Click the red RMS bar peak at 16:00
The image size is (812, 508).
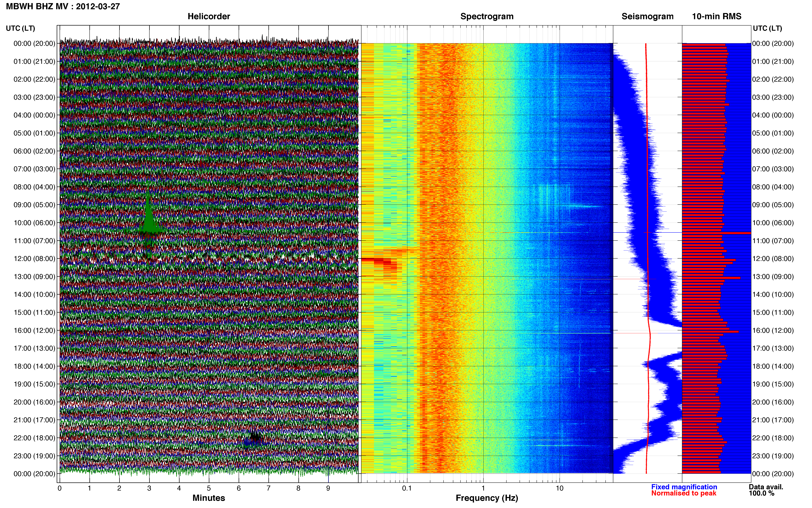(710, 332)
